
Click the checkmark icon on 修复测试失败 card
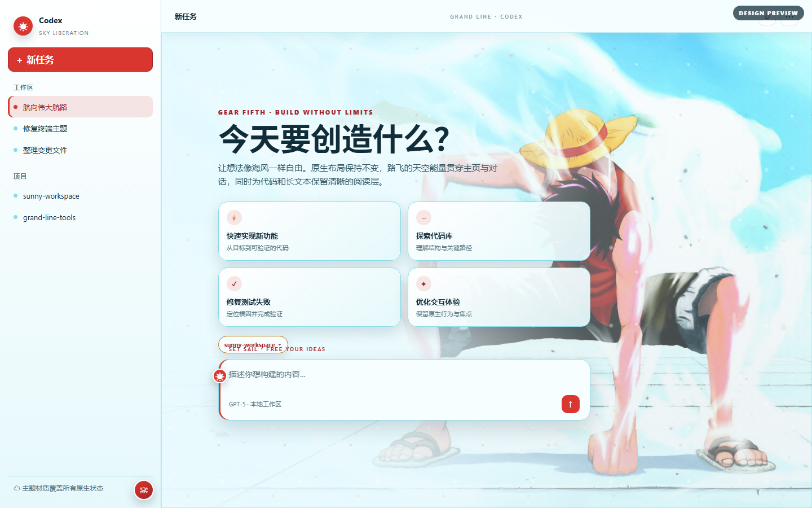point(234,284)
